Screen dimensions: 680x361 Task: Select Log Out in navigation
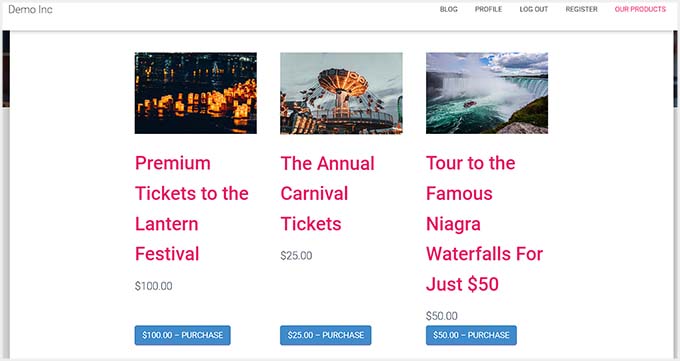point(534,9)
